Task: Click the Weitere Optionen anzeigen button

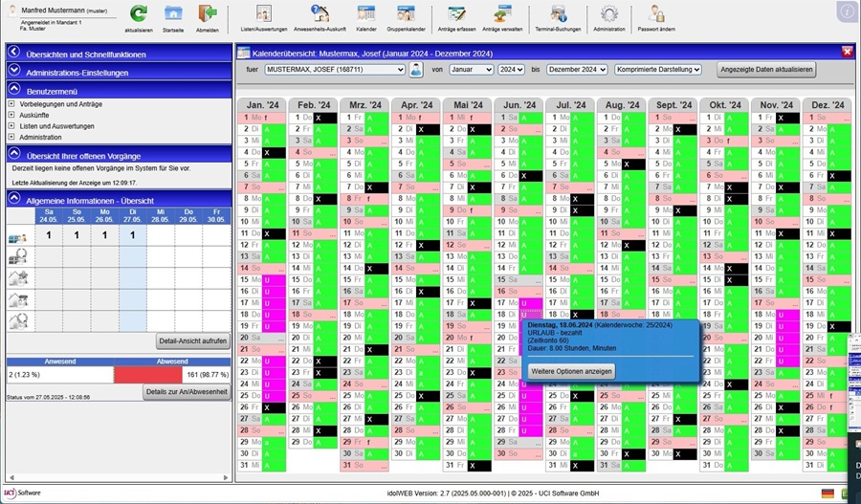Action: tap(572, 370)
